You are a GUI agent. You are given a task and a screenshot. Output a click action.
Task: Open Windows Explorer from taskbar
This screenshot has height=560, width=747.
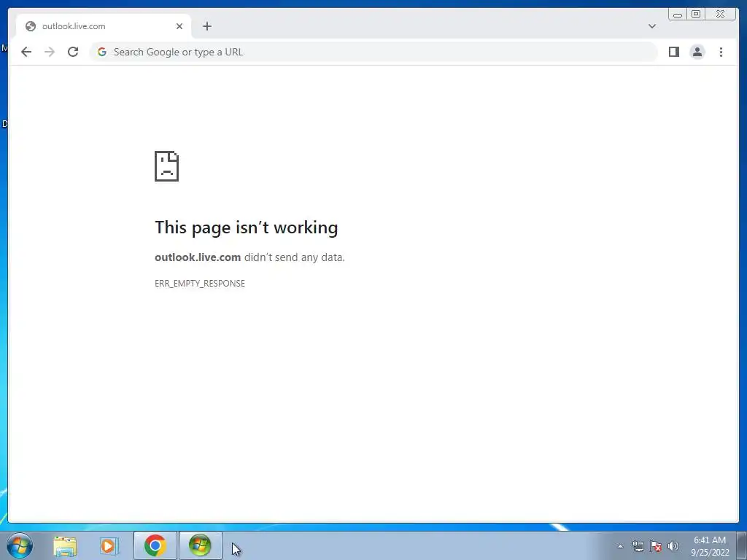coord(65,545)
